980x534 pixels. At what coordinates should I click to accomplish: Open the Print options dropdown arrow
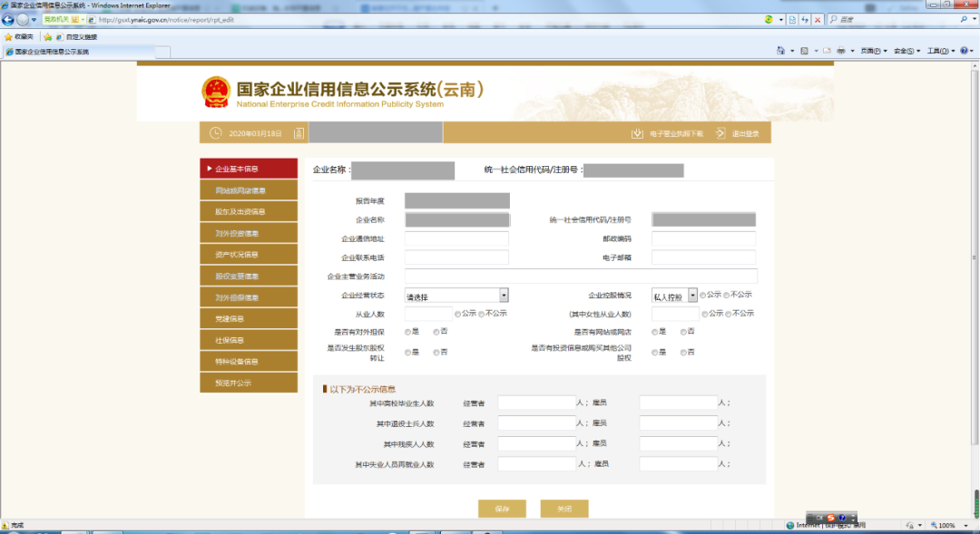[x=852, y=51]
